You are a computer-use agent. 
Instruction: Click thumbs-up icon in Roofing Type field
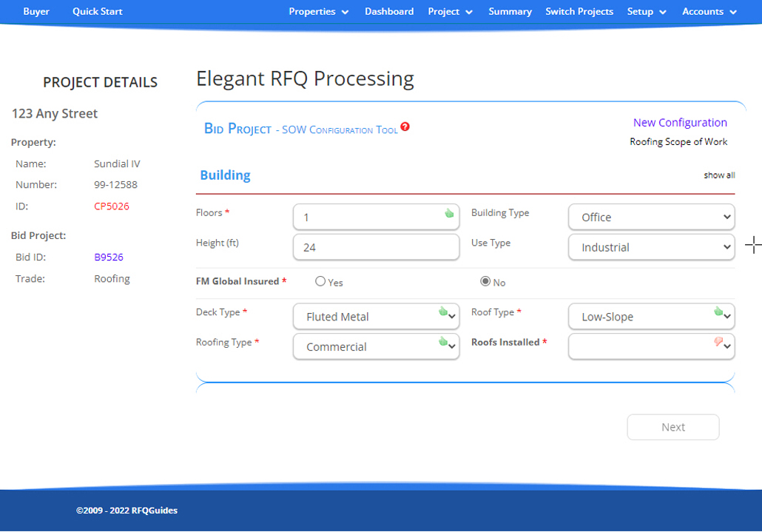[442, 342]
